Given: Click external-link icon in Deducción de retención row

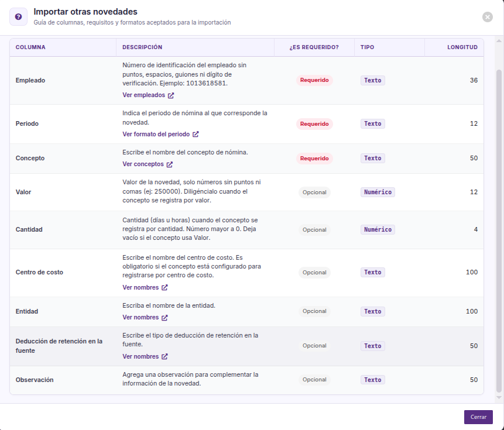Looking at the screenshot, I should (x=164, y=356).
